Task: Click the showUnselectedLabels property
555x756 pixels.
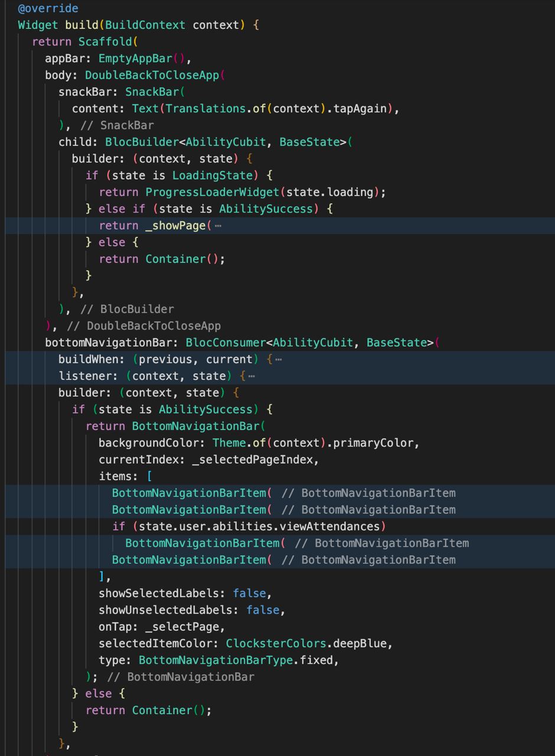Action: click(165, 610)
